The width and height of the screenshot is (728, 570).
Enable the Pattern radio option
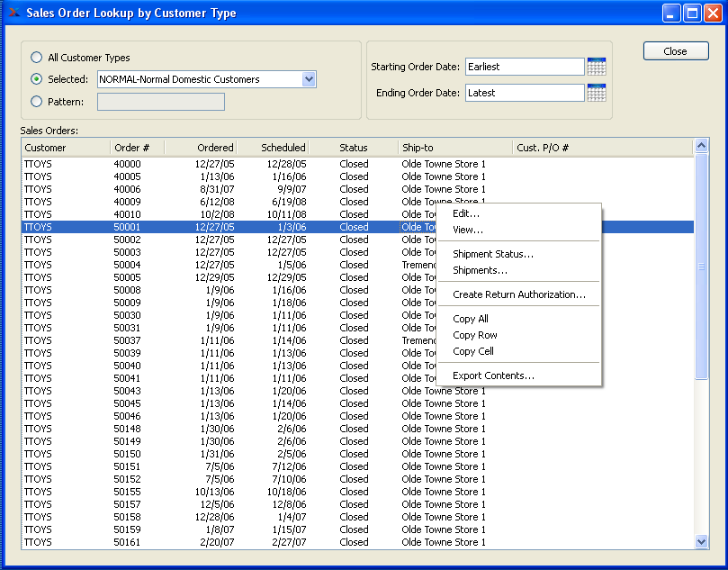[37, 102]
